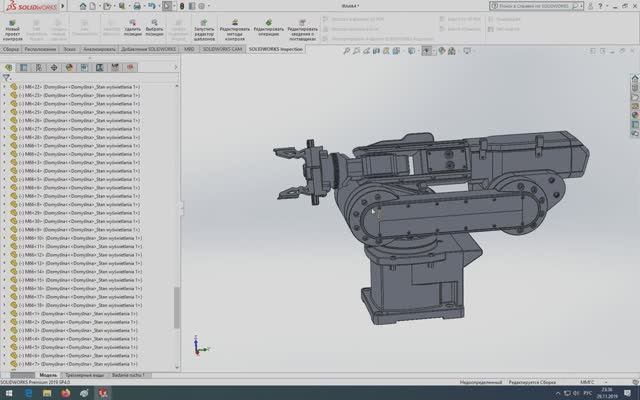This screenshot has height=400, width=640.
Task: Click Редактировать методы контроля
Action: pyautogui.click(x=235, y=26)
